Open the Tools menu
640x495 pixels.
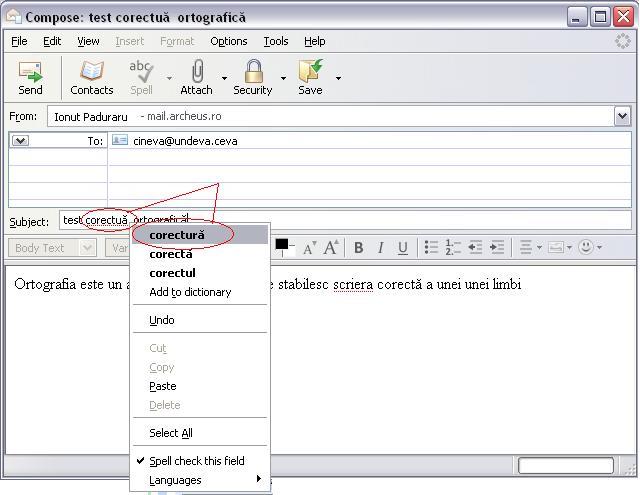(276, 41)
